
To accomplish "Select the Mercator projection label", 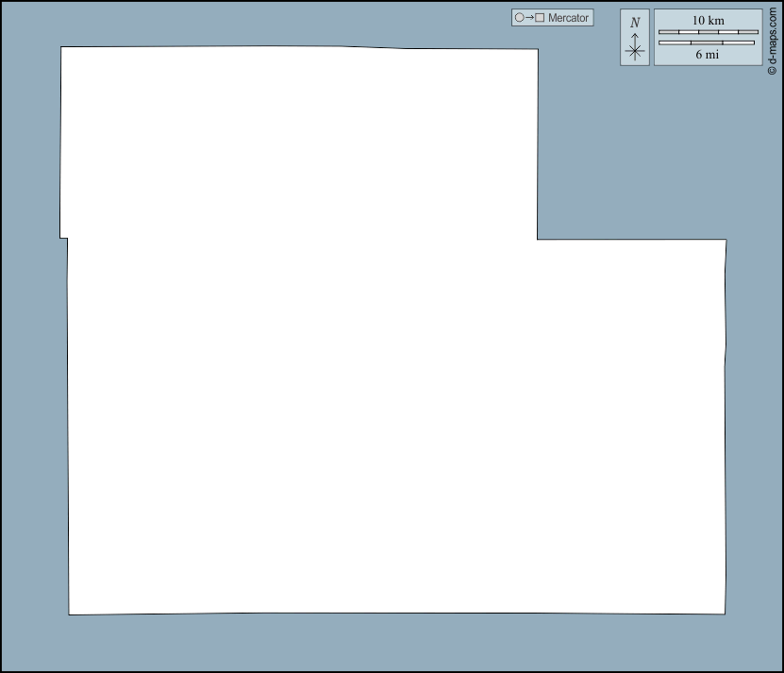I will tap(568, 18).
